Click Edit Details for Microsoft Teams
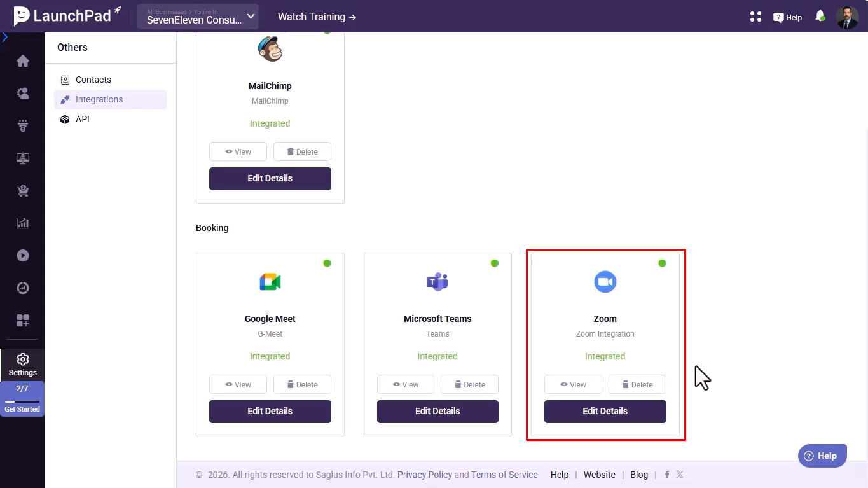The image size is (868, 488). pyautogui.click(x=437, y=411)
